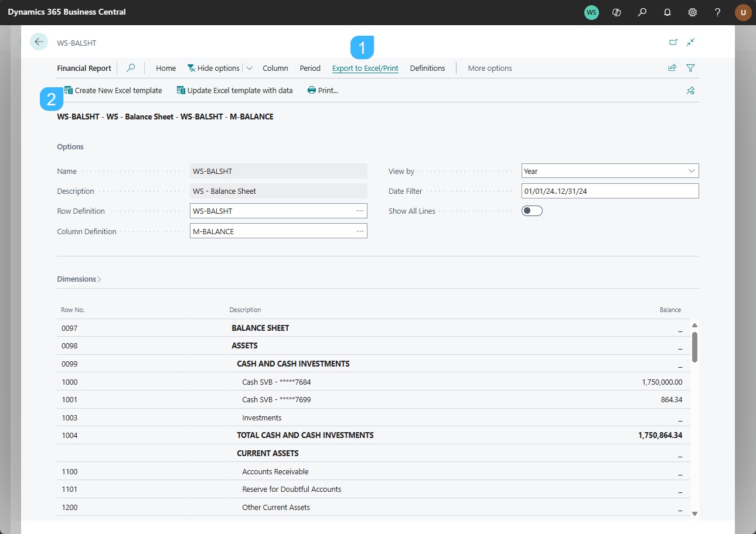Click the 864.34 balance value

[x=671, y=399]
